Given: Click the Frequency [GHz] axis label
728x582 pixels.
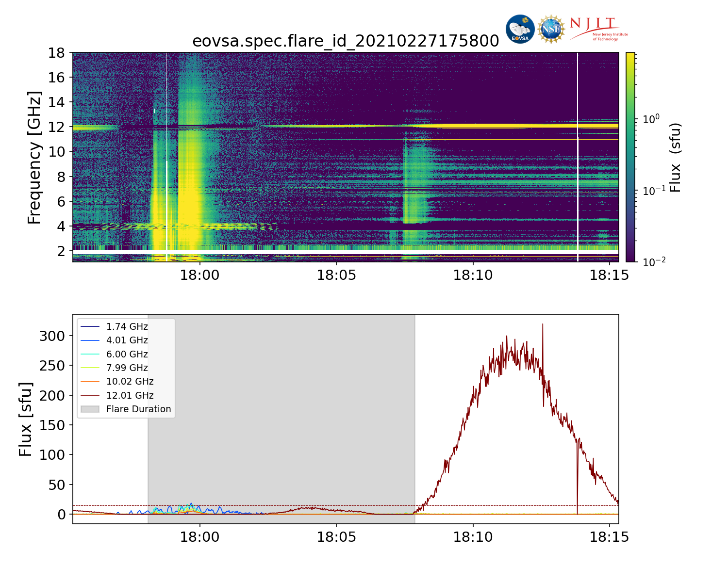Looking at the screenshot, I should tap(34, 157).
